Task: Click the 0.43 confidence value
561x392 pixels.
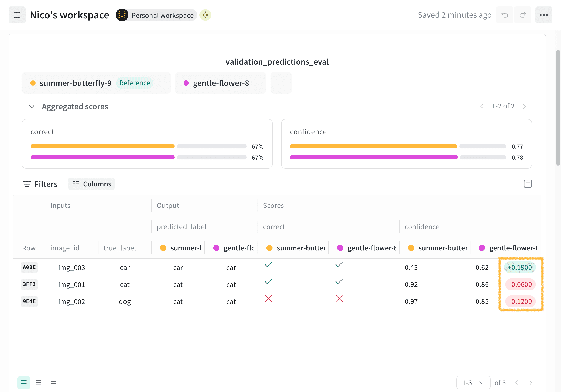Action: click(x=411, y=267)
